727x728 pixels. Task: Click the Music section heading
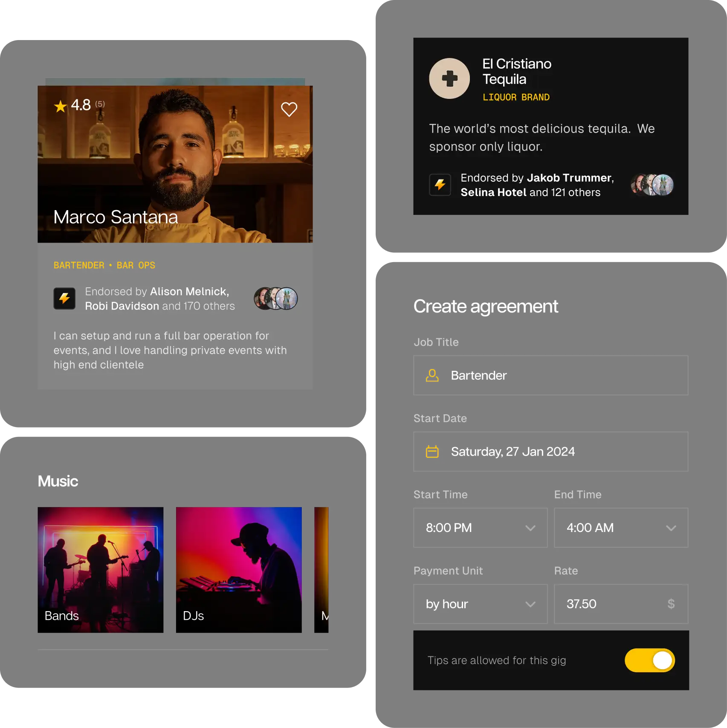click(58, 481)
